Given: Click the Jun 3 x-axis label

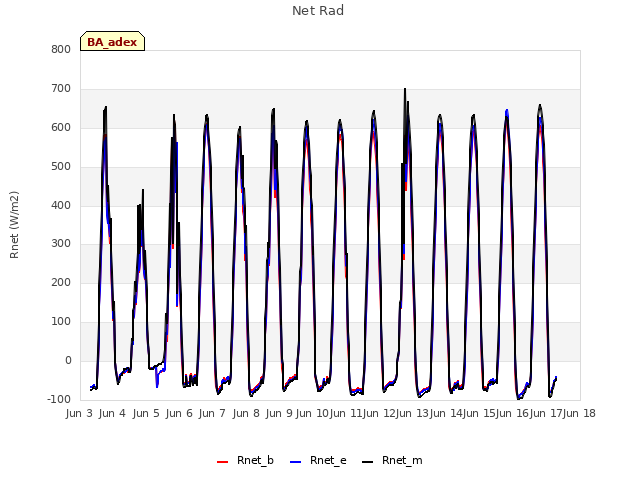Looking at the screenshot, I should tap(79, 413).
